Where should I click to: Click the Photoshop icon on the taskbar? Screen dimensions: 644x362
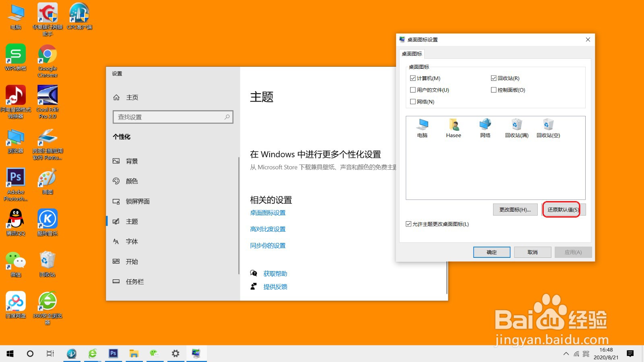(114, 354)
